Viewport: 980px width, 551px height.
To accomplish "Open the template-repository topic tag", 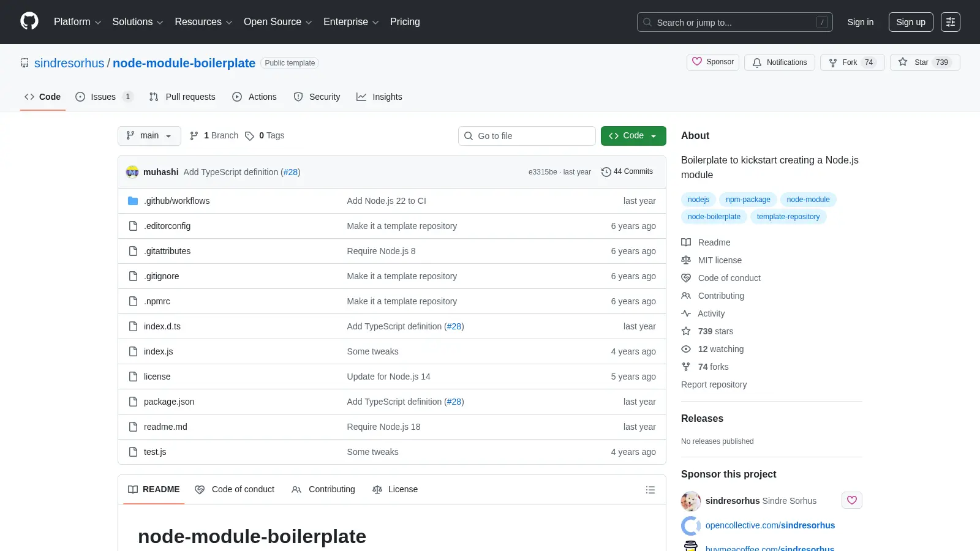I will coord(788,217).
